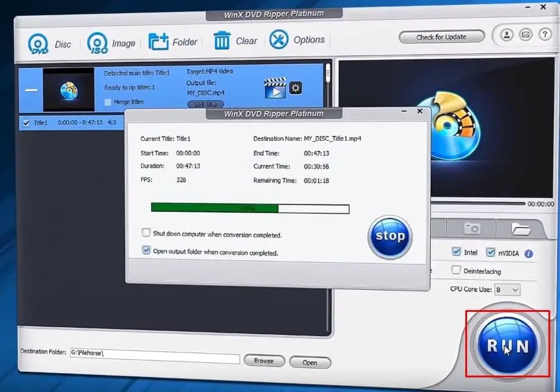The image size is (560, 392).
Task: Select Title1 row duration 0:00:00 - 0:47:13
Action: point(80,123)
